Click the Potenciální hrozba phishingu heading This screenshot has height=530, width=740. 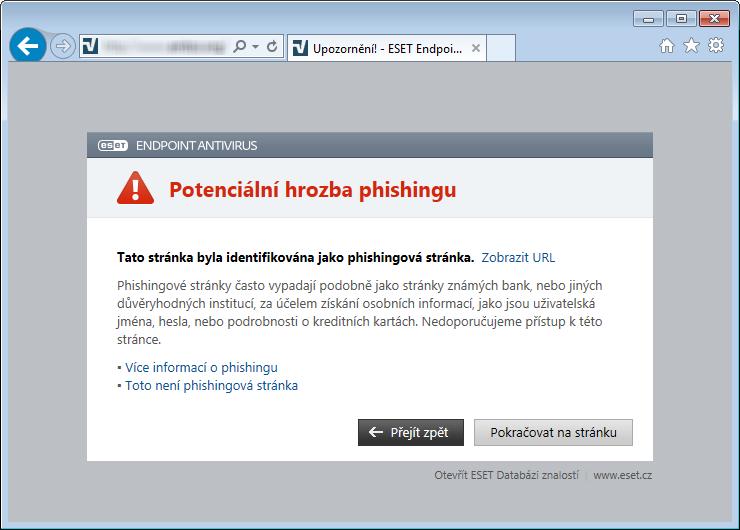pyautogui.click(x=312, y=190)
